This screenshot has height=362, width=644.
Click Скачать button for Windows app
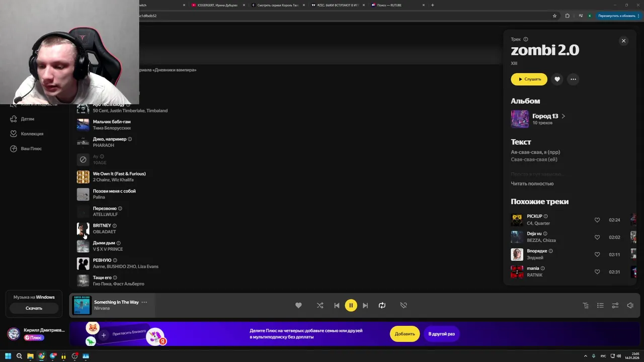click(34, 308)
